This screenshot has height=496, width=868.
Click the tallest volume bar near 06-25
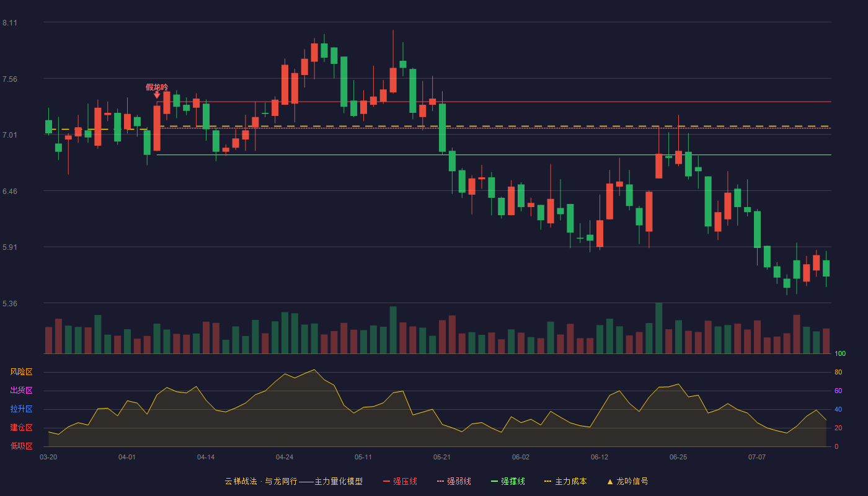click(x=659, y=329)
